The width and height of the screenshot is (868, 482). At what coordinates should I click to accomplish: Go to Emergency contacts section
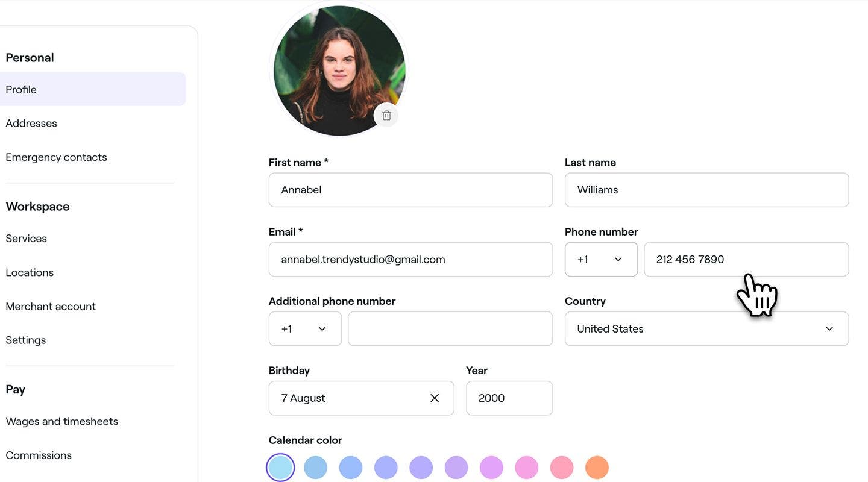56,157
